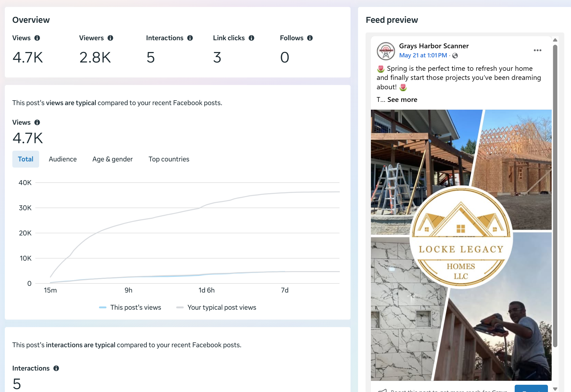This screenshot has height=392, width=571.
Task: Open Grays Harbor Scanner page name link
Action: pos(434,46)
